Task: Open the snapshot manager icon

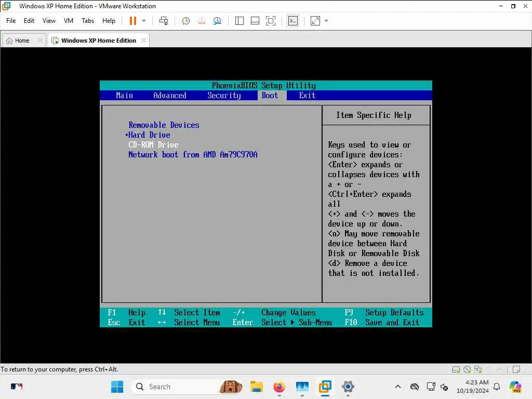Action: click(217, 21)
